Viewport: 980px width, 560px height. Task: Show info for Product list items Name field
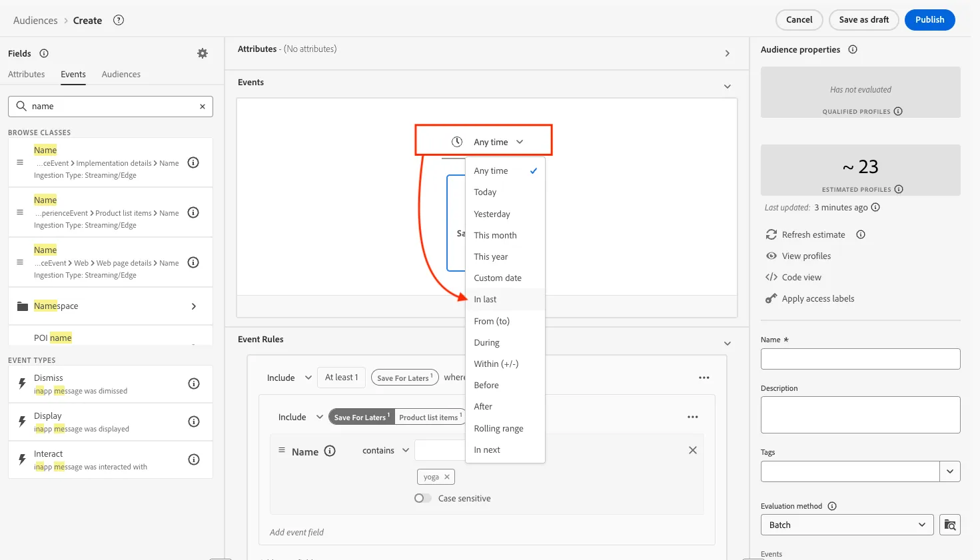(193, 212)
